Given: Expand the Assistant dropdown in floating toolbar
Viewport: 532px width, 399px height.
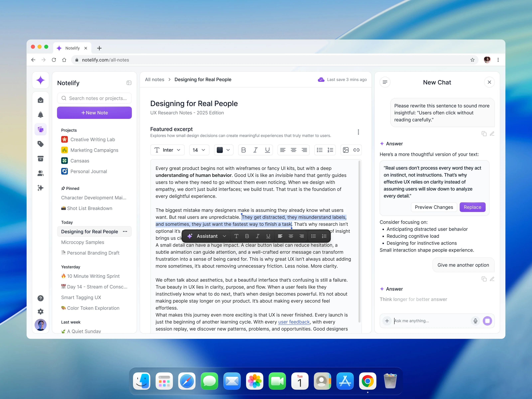Looking at the screenshot, I should tap(224, 236).
